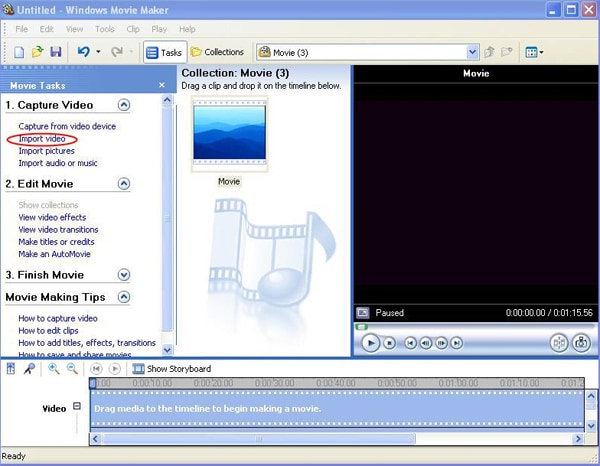Click Capture from video device link

[x=67, y=126]
